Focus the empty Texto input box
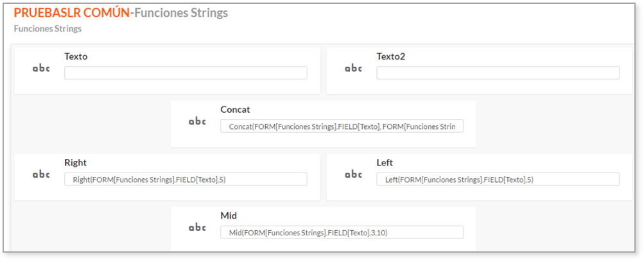The width and height of the screenshot is (644, 261). pyautogui.click(x=186, y=72)
